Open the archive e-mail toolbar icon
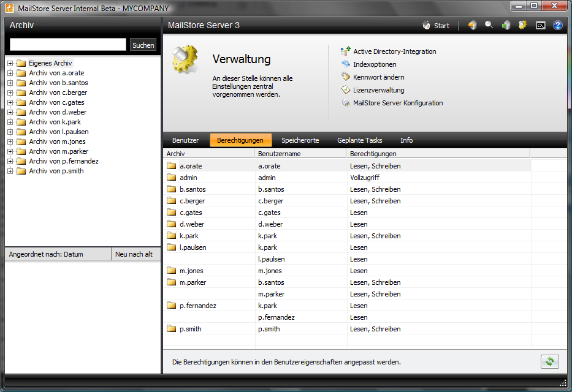This screenshot has height=392, width=572. 473,25
